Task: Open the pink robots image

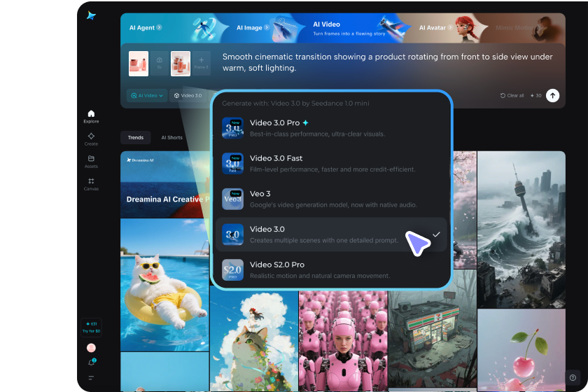Action: [x=343, y=340]
